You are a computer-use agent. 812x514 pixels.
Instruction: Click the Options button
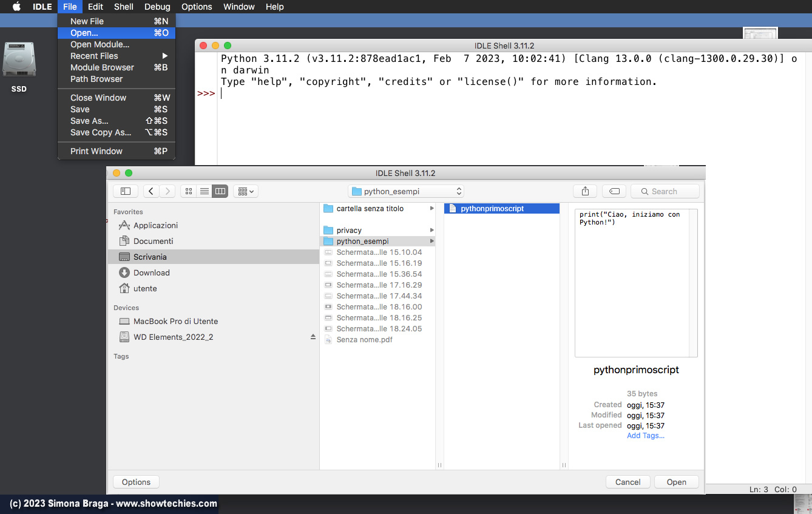pyautogui.click(x=136, y=482)
